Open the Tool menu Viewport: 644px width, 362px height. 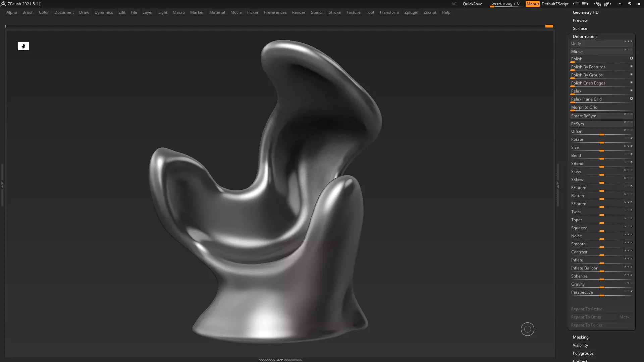point(370,12)
